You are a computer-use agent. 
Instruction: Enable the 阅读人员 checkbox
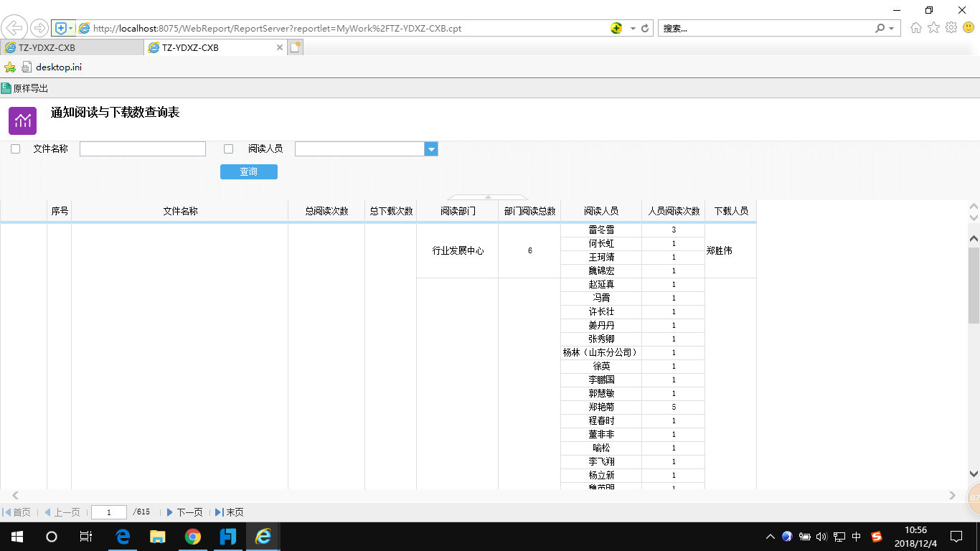coord(229,149)
